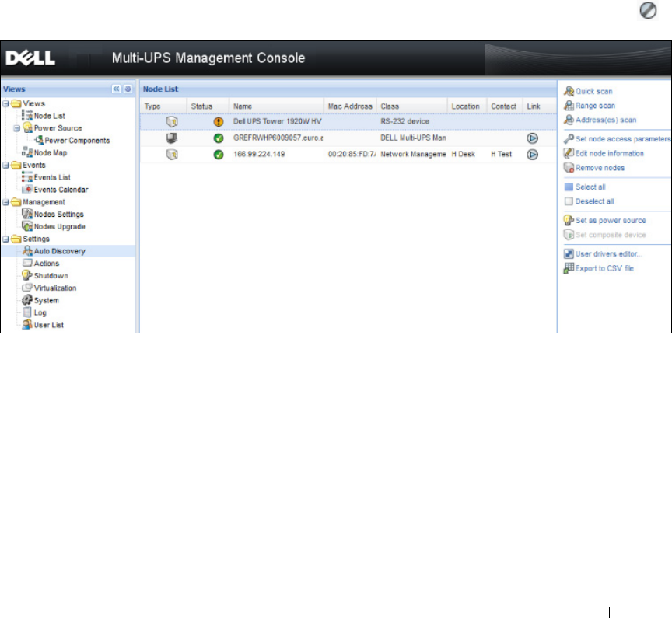Sort by the Class column header
Image resolution: width=672 pixels, height=618 pixels.
(x=411, y=106)
